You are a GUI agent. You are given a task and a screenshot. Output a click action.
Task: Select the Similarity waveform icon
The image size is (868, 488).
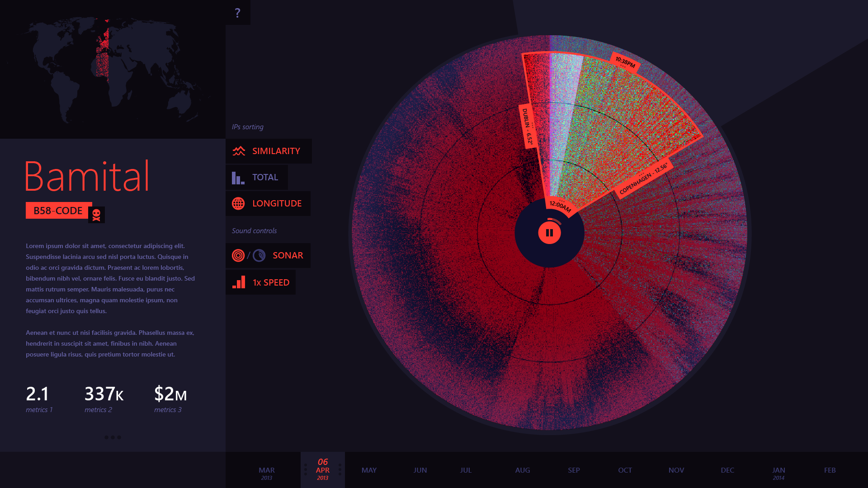point(239,151)
